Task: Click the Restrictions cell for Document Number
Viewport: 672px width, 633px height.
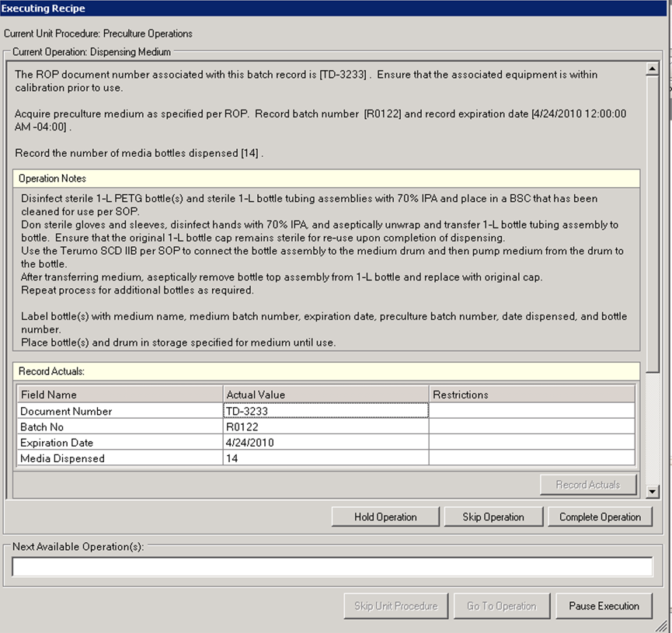Action: pyautogui.click(x=531, y=411)
